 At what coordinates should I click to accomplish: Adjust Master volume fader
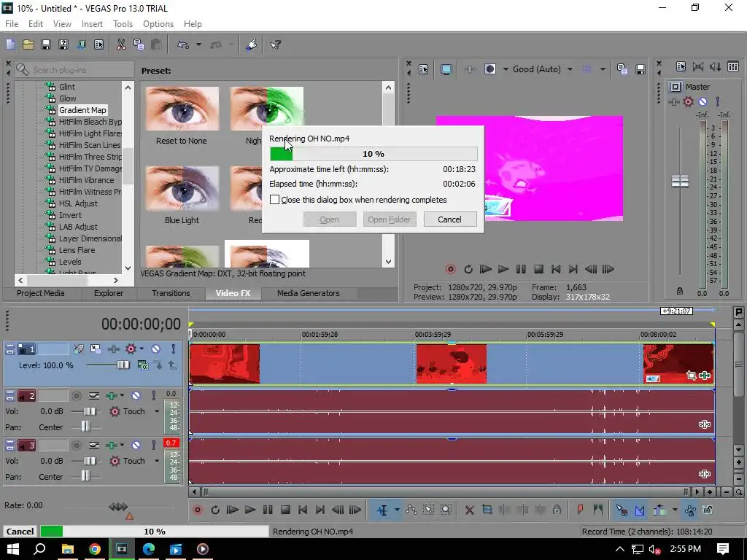tap(680, 181)
